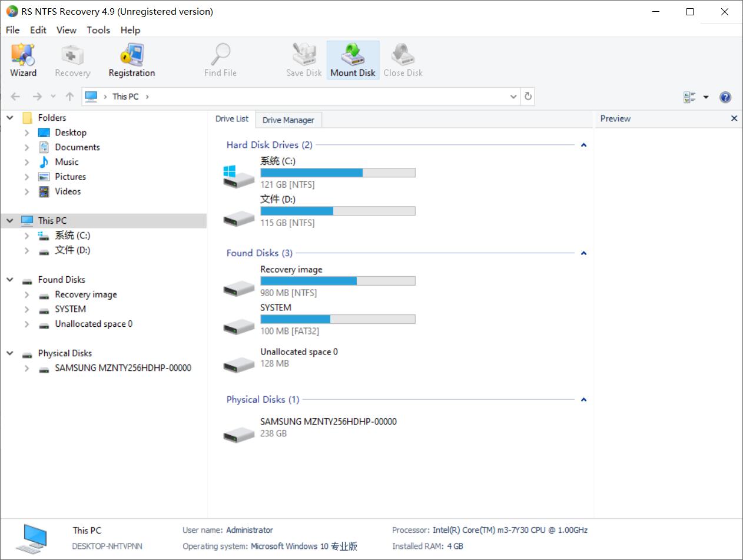Collapse the Hard Disk Drives group
This screenshot has width=743, height=560.
(583, 145)
